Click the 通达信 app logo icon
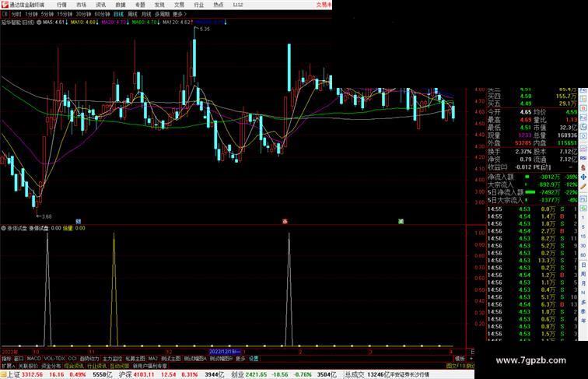588x379 pixels. [x=5, y=5]
